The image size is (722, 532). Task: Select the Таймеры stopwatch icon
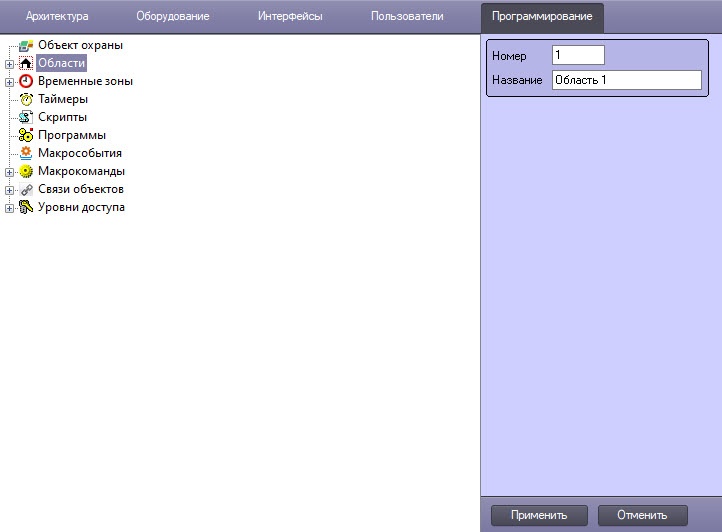(x=26, y=99)
